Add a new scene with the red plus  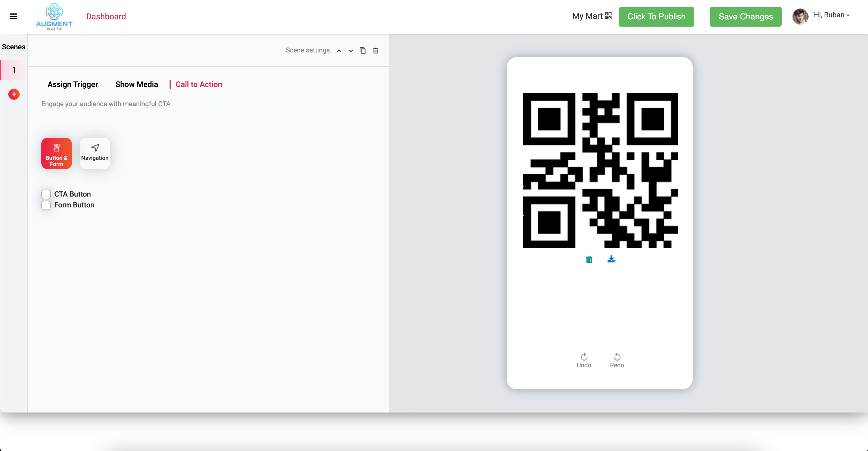(14, 94)
